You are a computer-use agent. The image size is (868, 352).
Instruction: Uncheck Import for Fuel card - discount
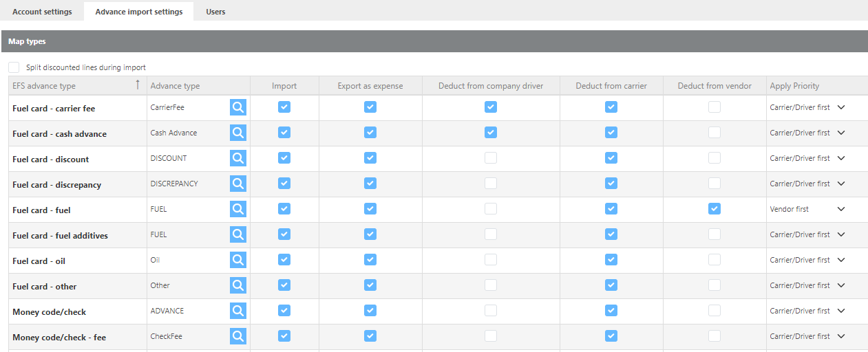click(284, 158)
